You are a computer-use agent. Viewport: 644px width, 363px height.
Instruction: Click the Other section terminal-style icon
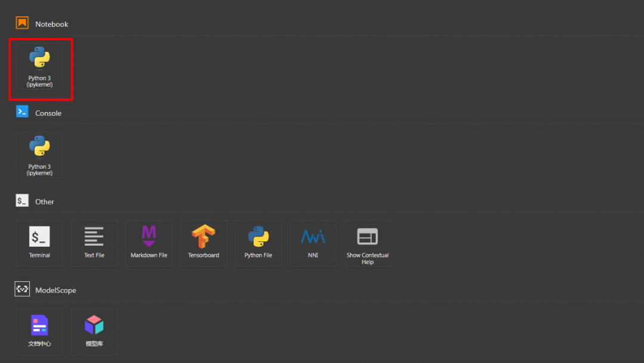(x=22, y=201)
